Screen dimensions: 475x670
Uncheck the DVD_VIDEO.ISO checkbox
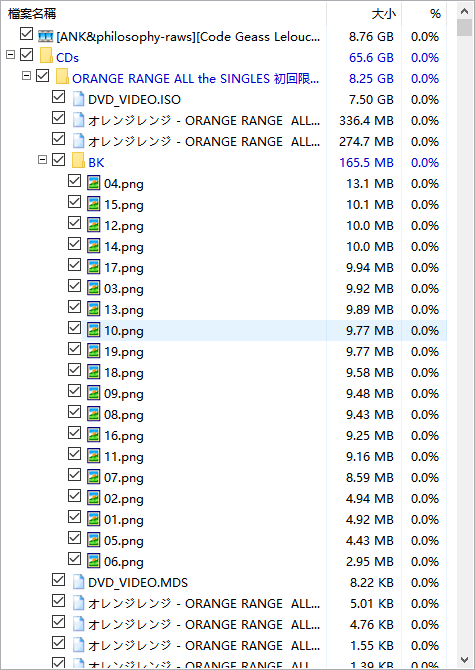(58, 97)
